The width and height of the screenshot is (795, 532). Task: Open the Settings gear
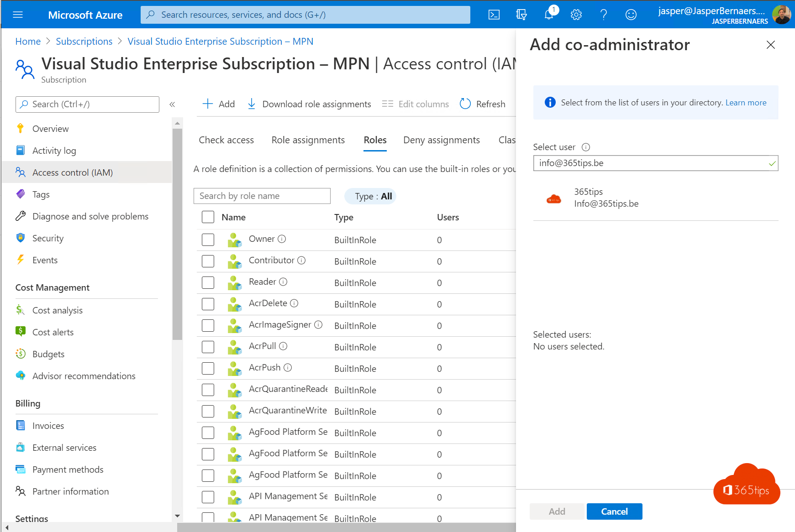576,14
